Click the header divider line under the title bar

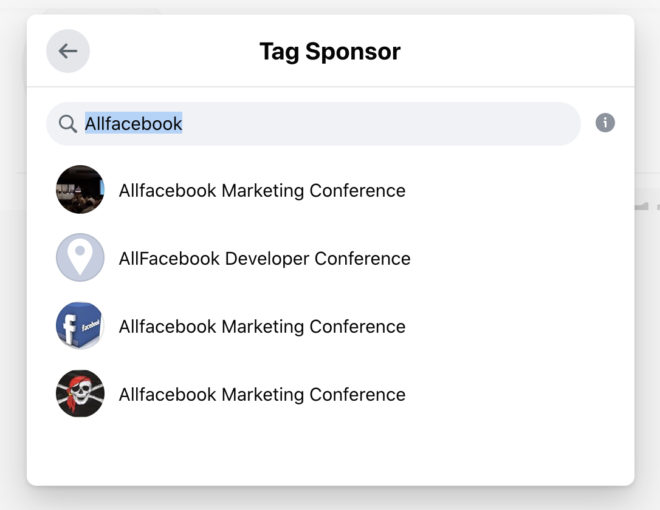330,87
